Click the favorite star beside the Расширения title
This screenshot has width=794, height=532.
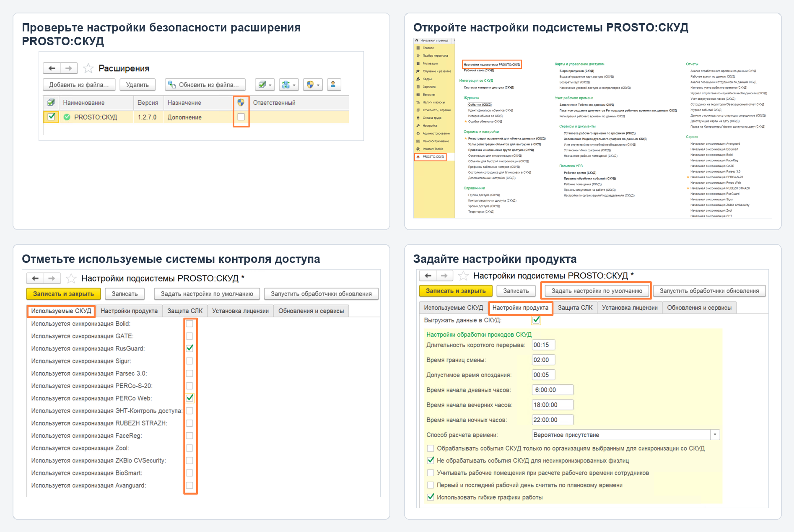(x=88, y=68)
